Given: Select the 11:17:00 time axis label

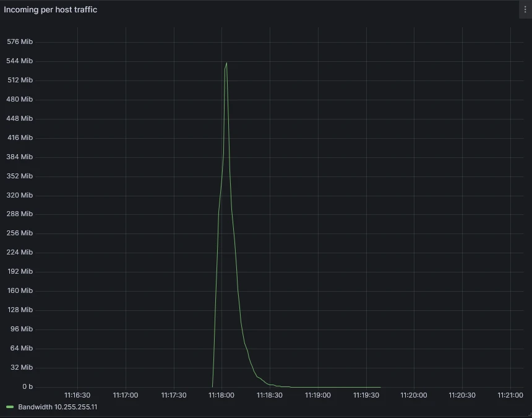Looking at the screenshot, I should click(x=126, y=395).
